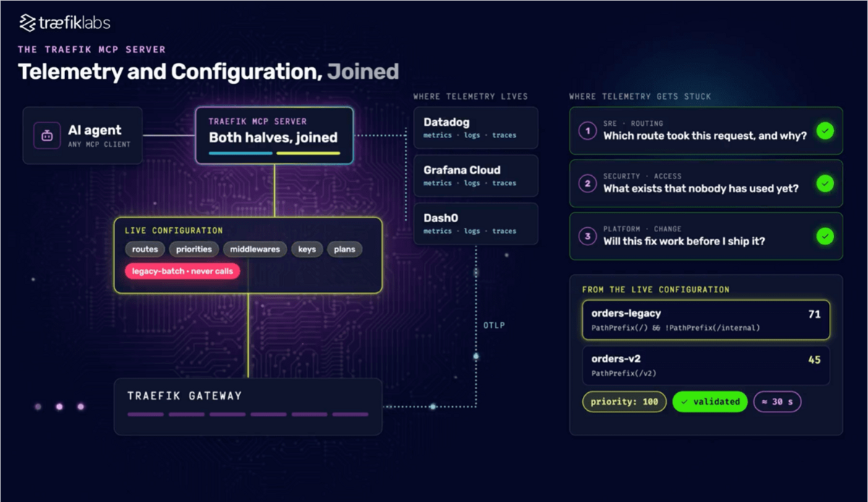Click the Traefik Gateway box
This screenshot has width=868, height=502.
pyautogui.click(x=248, y=406)
